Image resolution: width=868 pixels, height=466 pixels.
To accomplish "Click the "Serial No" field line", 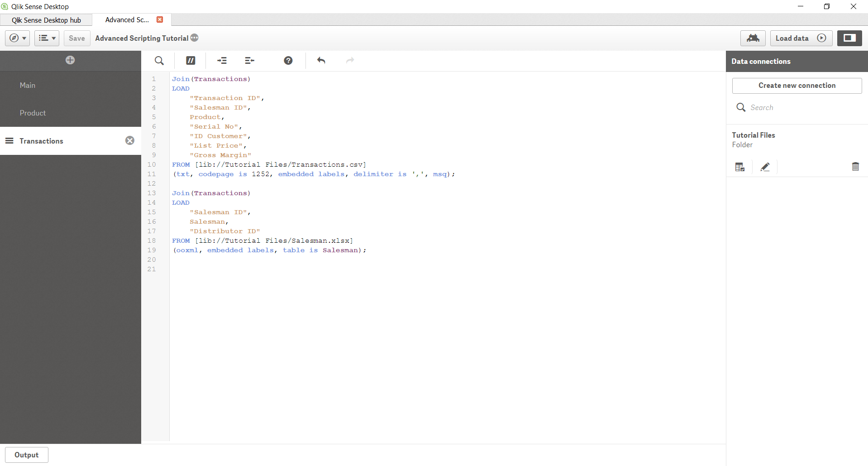I will (215, 126).
